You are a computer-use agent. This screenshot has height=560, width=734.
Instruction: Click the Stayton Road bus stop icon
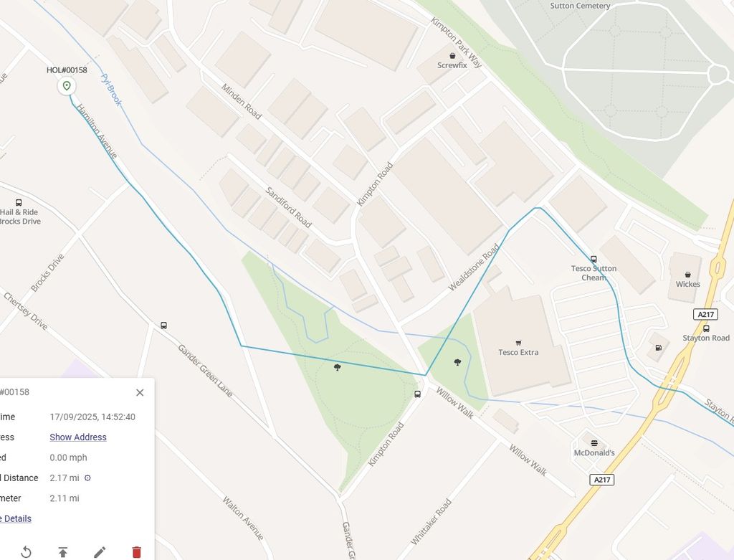(706, 328)
